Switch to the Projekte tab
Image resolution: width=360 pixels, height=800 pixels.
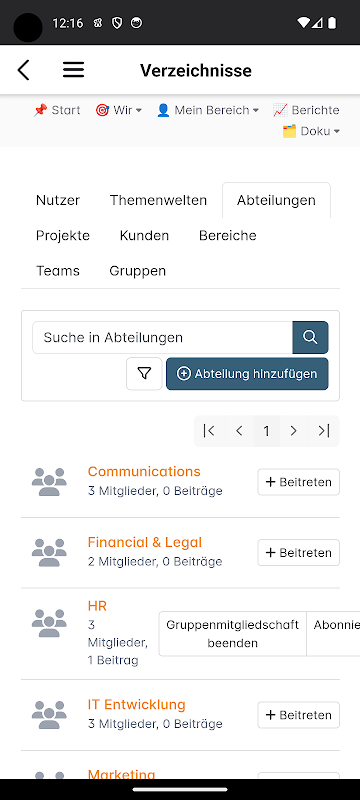click(x=63, y=235)
